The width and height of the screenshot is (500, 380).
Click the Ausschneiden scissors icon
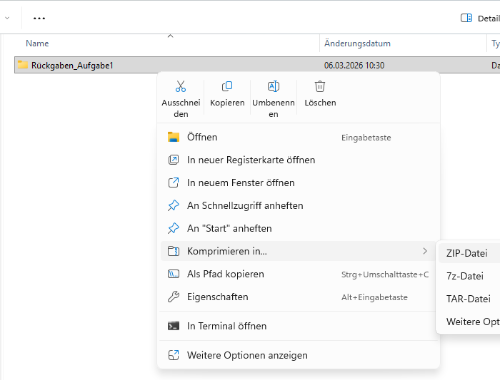point(181,86)
